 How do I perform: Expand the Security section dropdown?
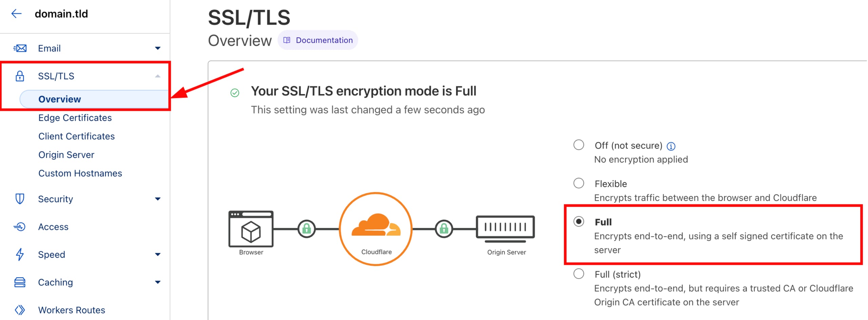tap(158, 199)
